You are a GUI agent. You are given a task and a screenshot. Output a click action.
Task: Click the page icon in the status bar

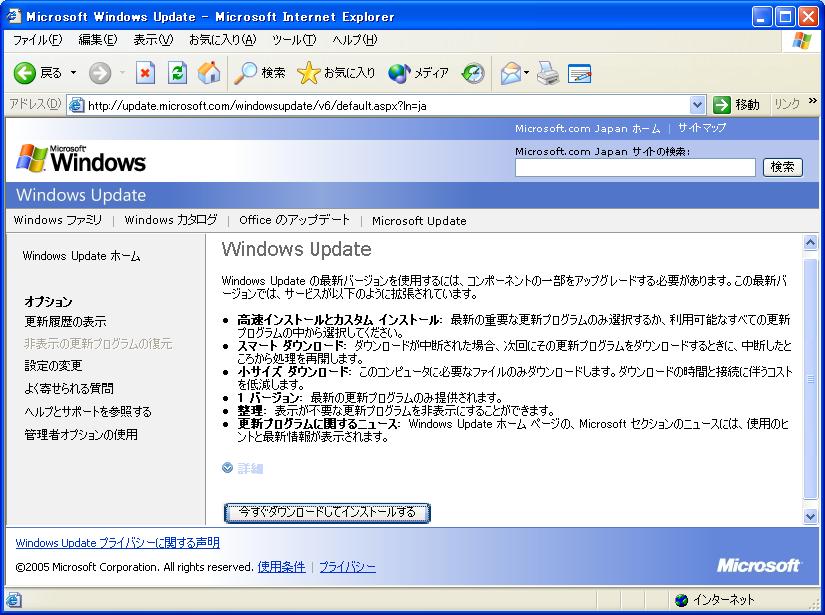pos(14,600)
